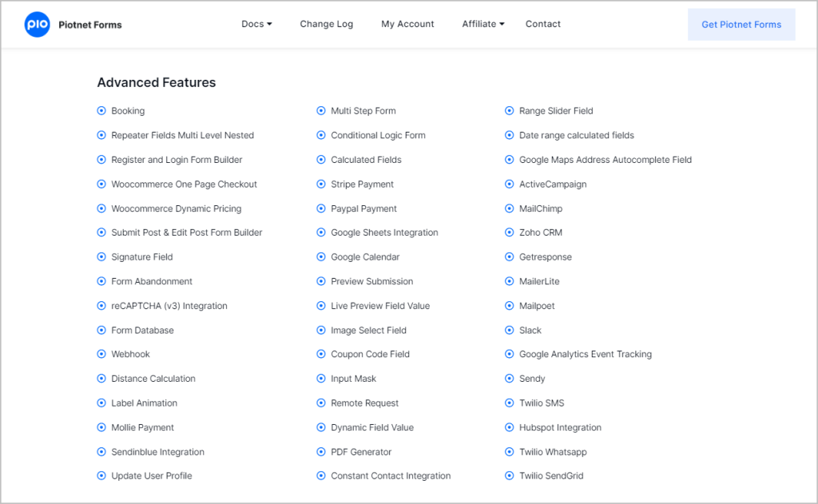Open Repeater Fields Multi Level Nested link
Image resolution: width=818 pixels, height=504 pixels.
click(183, 135)
